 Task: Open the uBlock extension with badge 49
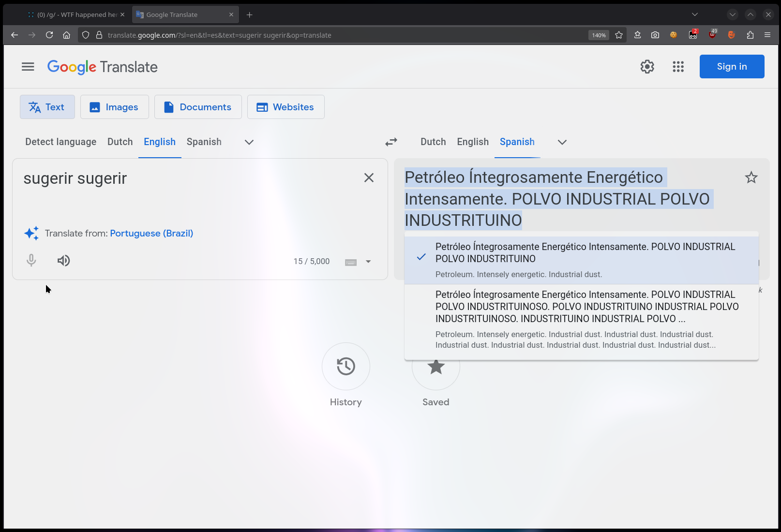click(x=712, y=34)
